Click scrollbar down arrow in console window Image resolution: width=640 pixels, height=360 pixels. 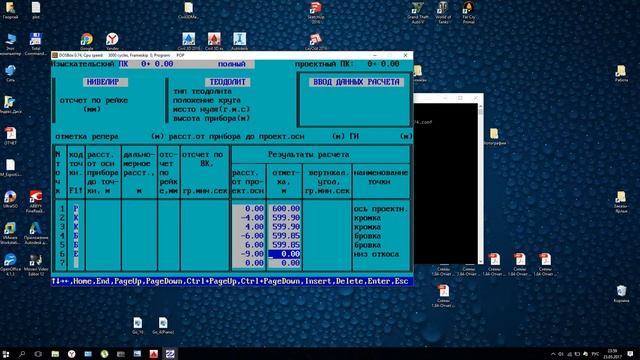pyautogui.click(x=480, y=261)
